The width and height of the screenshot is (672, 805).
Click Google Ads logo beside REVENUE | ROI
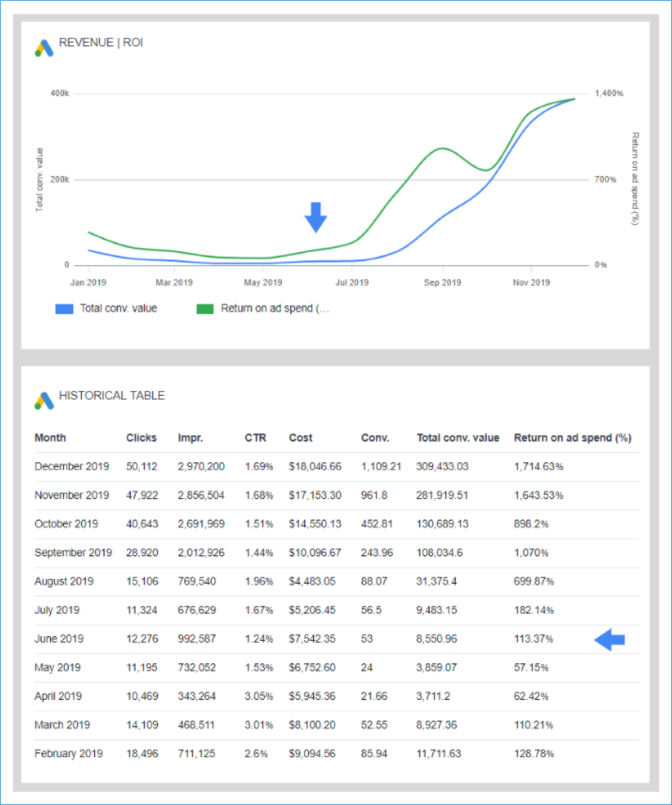coord(44,48)
